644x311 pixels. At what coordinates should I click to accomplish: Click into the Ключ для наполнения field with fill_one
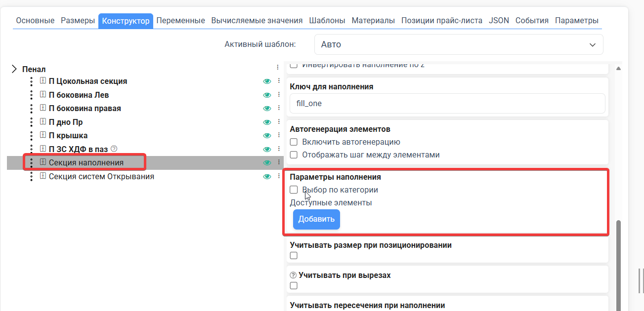coord(447,104)
